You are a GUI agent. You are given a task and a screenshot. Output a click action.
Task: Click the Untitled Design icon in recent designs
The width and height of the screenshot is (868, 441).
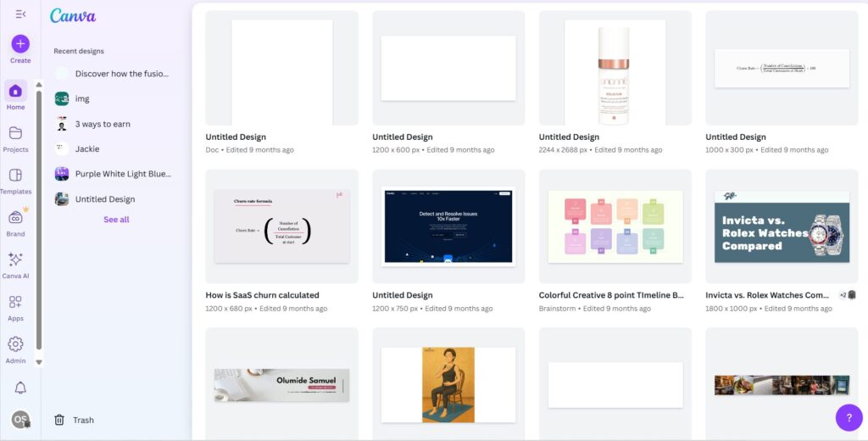(x=62, y=199)
